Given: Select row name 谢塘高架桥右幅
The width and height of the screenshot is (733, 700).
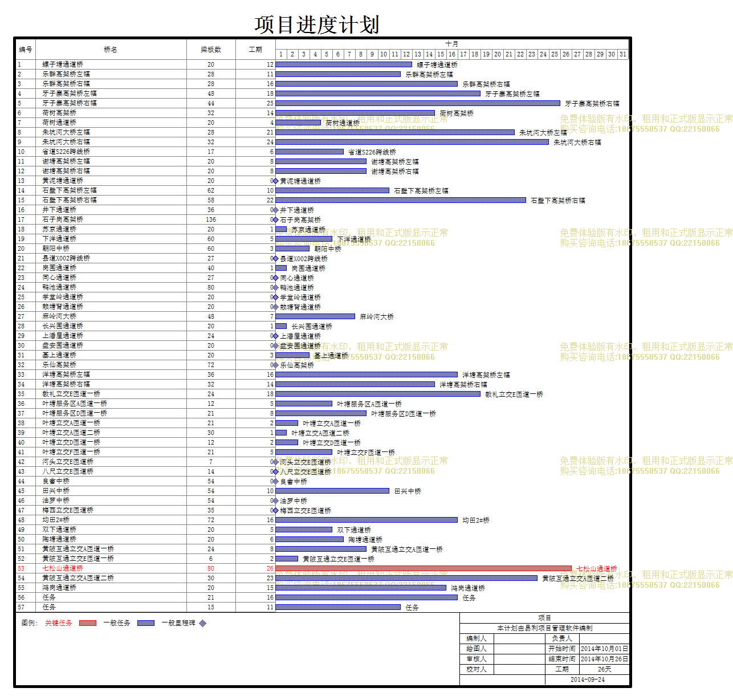Looking at the screenshot, I should (66, 171).
